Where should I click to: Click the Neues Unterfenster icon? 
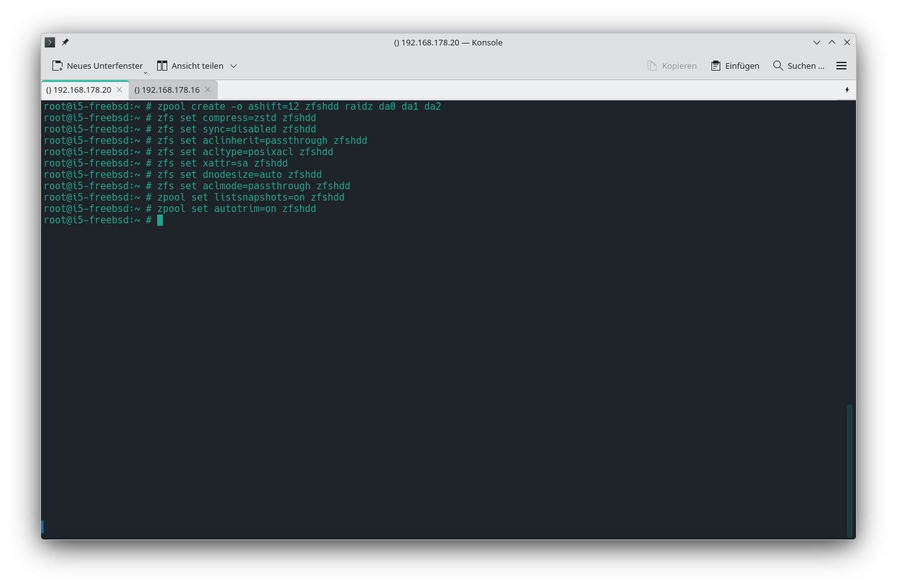coord(57,66)
